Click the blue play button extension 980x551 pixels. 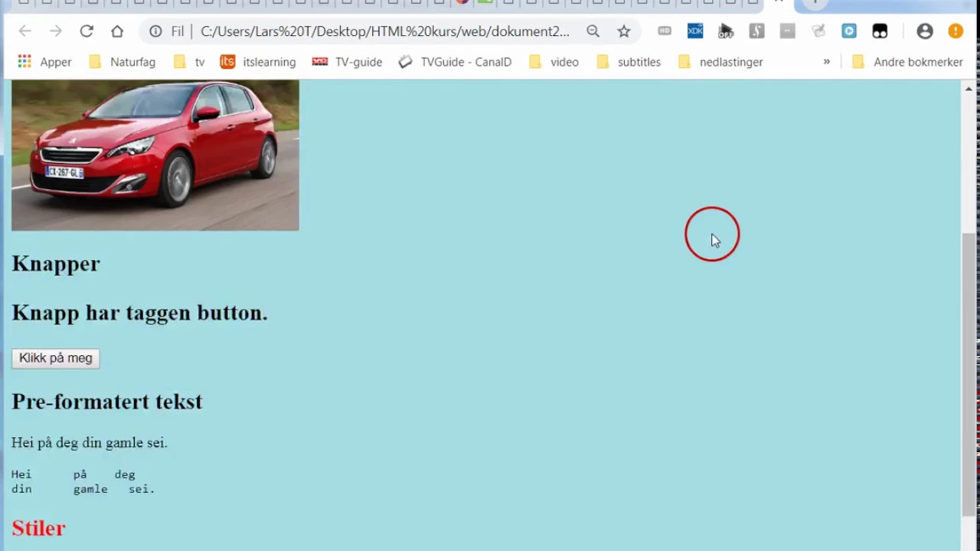point(849,31)
